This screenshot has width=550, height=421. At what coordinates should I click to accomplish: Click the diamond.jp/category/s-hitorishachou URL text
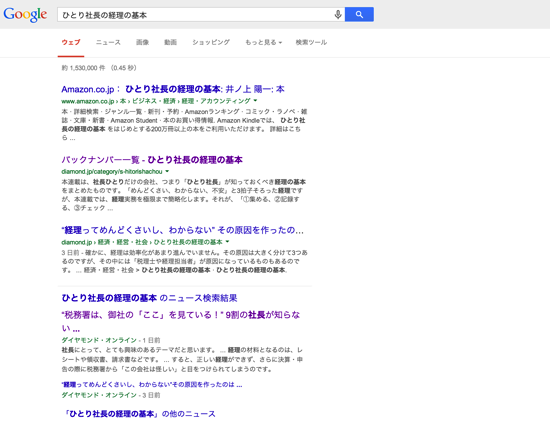tap(112, 172)
